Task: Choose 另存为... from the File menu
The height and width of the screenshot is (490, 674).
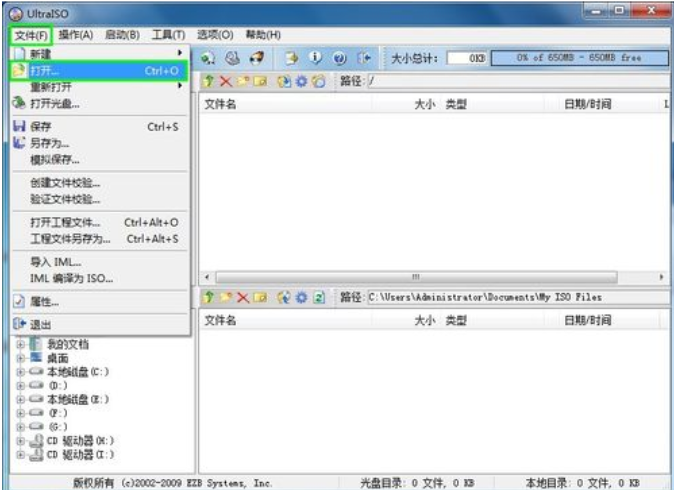Action: (99, 143)
